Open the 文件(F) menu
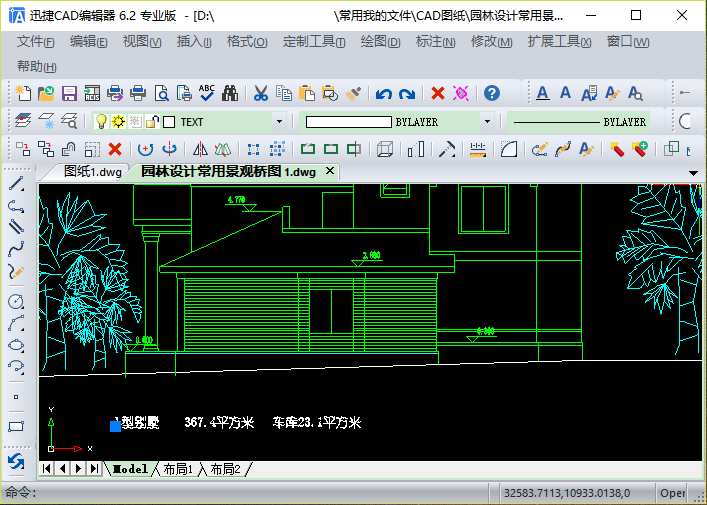Image resolution: width=707 pixels, height=505 pixels. [36, 41]
